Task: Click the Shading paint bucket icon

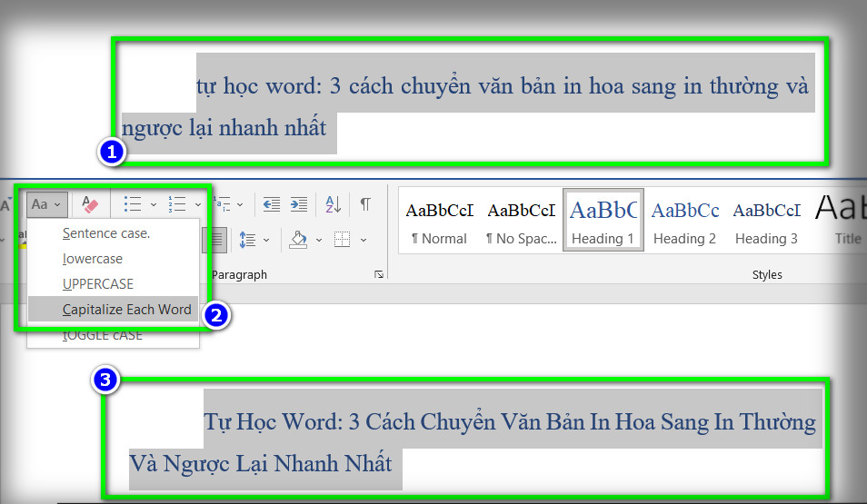Action: 299,240
